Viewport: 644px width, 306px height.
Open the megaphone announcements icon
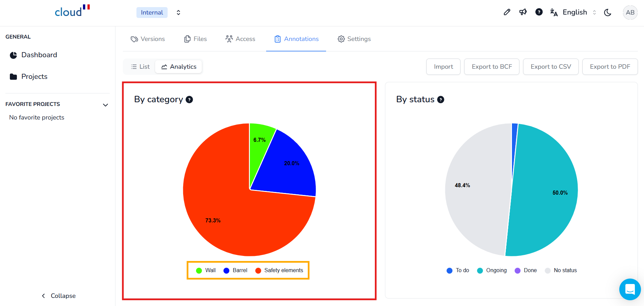coord(523,13)
